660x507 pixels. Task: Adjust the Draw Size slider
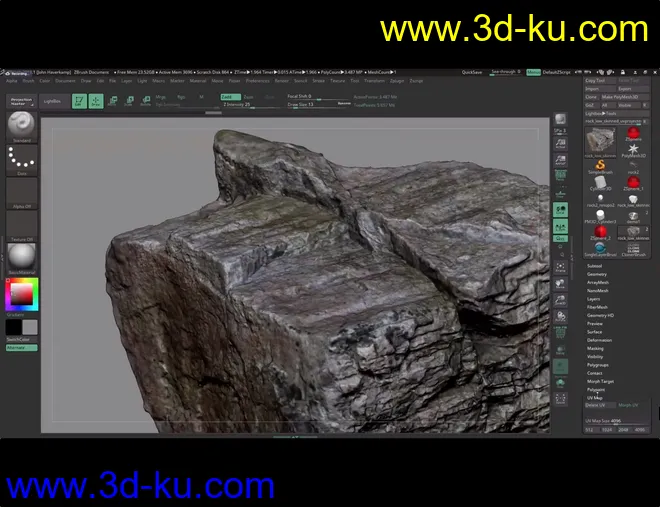click(318, 105)
